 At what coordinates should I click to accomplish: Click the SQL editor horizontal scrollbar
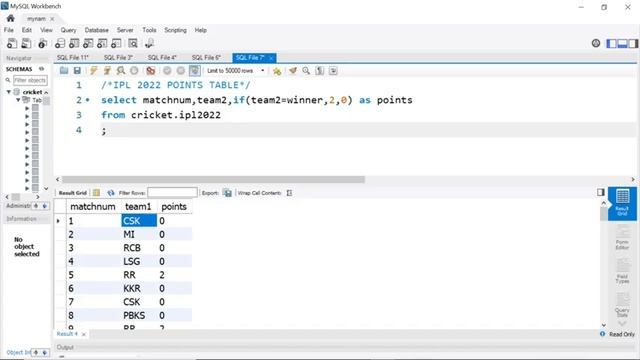(x=213, y=179)
